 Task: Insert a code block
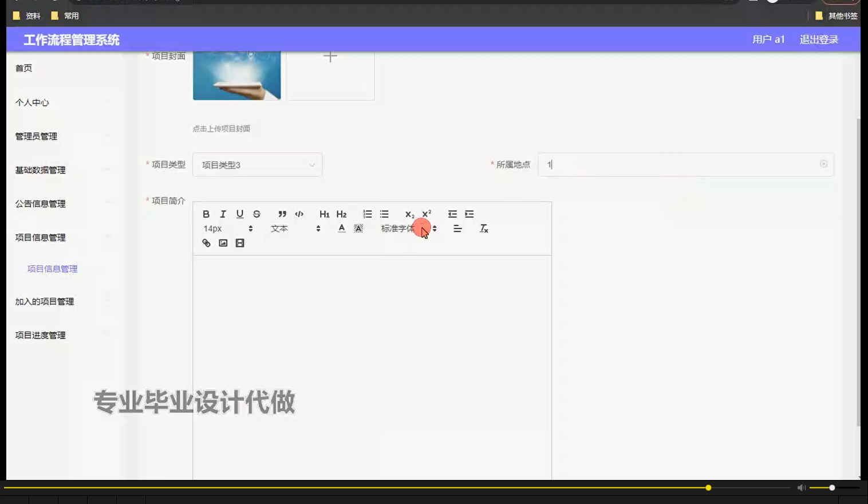[x=299, y=214]
